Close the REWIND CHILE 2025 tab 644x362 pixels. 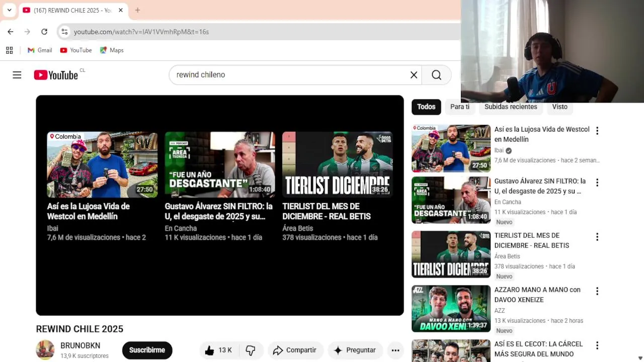[x=121, y=10]
